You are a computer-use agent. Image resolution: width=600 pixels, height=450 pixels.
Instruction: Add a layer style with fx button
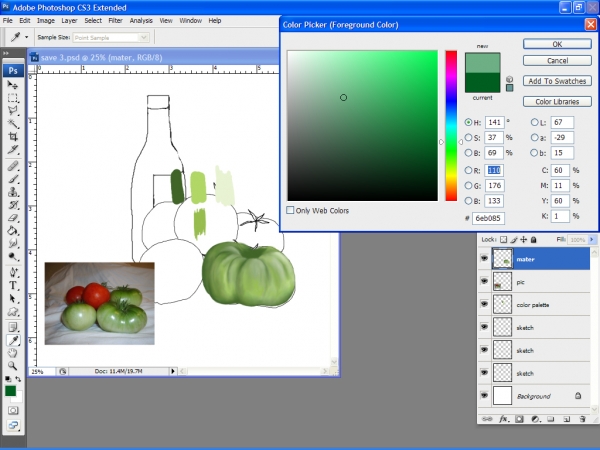click(503, 419)
